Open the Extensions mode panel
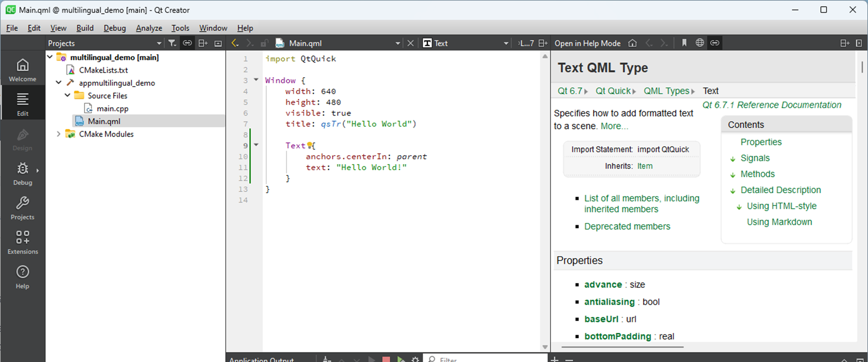 pyautogui.click(x=22, y=241)
